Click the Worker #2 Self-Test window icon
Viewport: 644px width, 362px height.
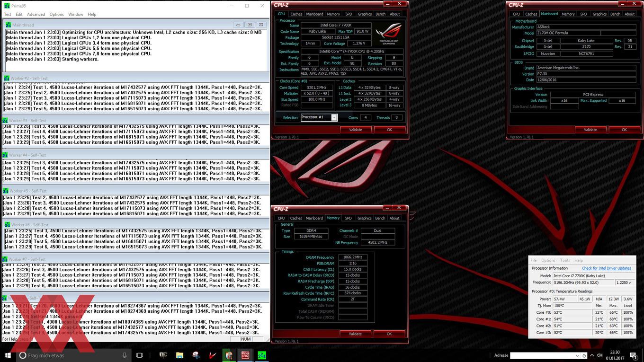pos(6,78)
